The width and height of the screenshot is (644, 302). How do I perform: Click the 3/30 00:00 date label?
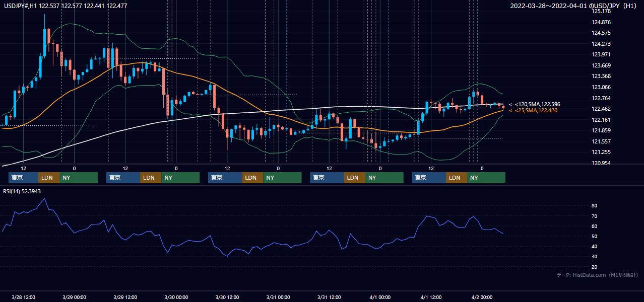(x=176, y=297)
